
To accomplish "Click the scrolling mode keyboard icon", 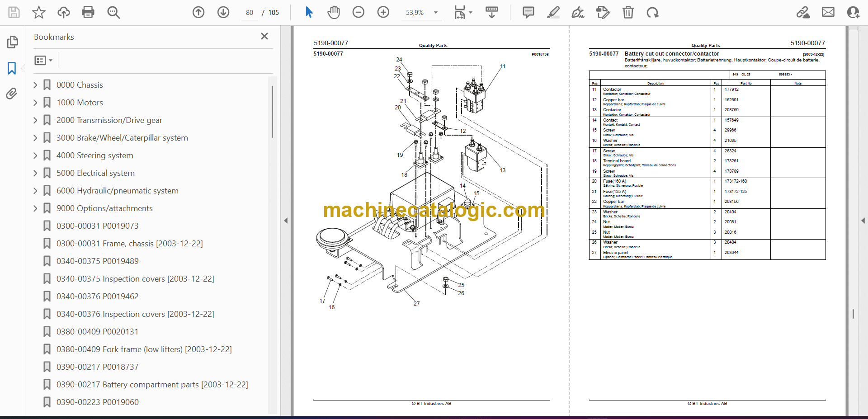I will 492,12.
